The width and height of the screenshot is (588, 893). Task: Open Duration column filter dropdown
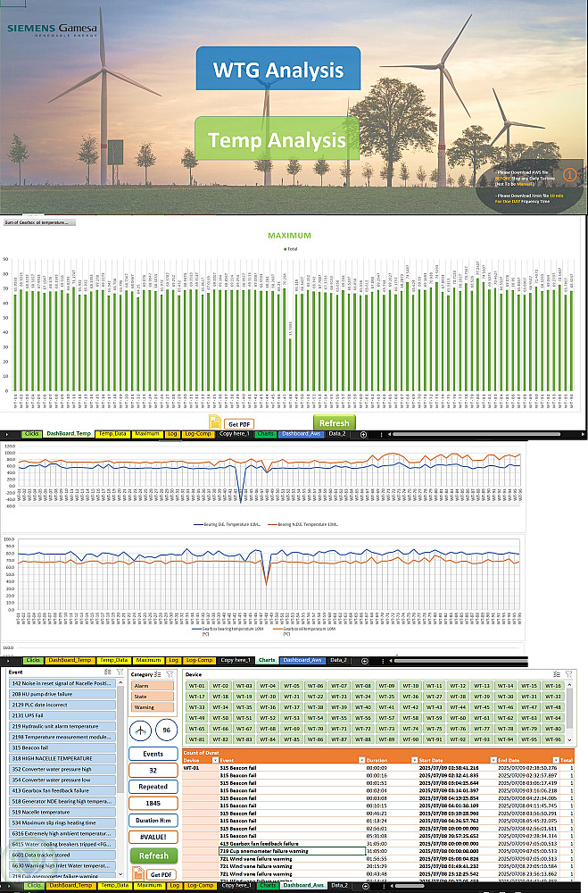pos(414,760)
